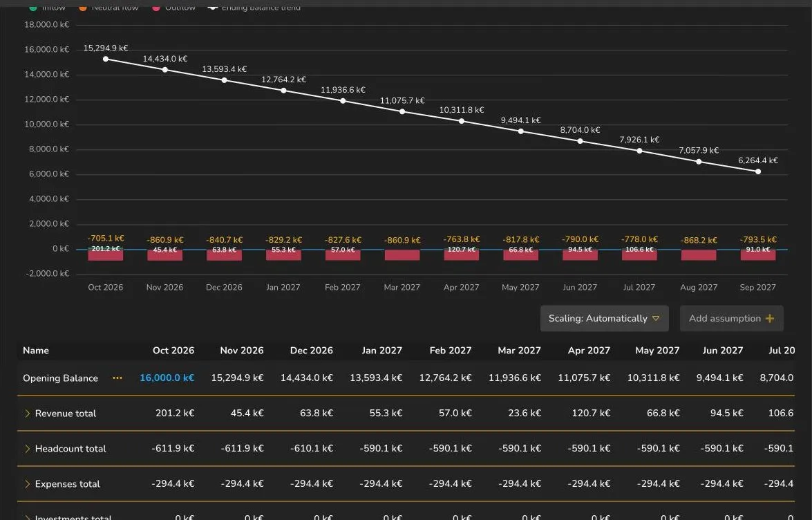Select the 8,704.0 k€ point on chart line
The width and height of the screenshot is (812, 520).
[580, 141]
